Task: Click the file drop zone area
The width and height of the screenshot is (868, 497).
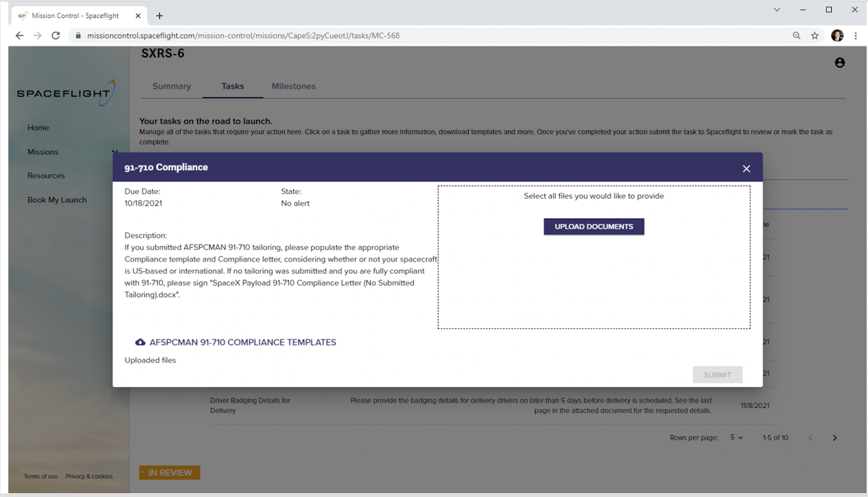Action: click(x=594, y=257)
